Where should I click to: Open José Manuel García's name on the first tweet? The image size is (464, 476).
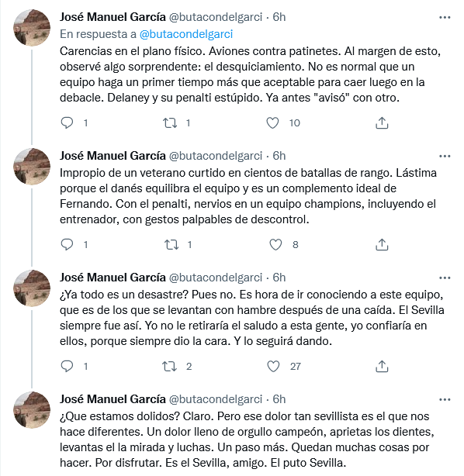coord(113,17)
